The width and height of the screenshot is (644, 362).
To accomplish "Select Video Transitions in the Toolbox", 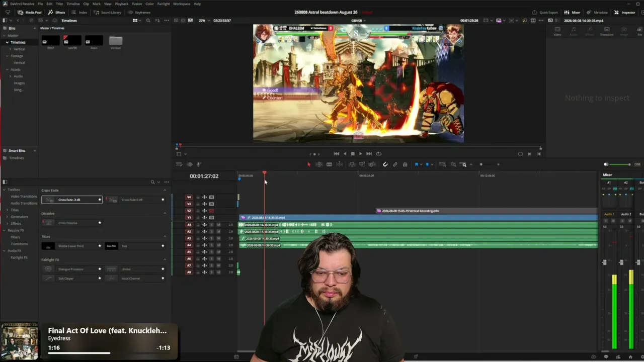I will (24, 197).
